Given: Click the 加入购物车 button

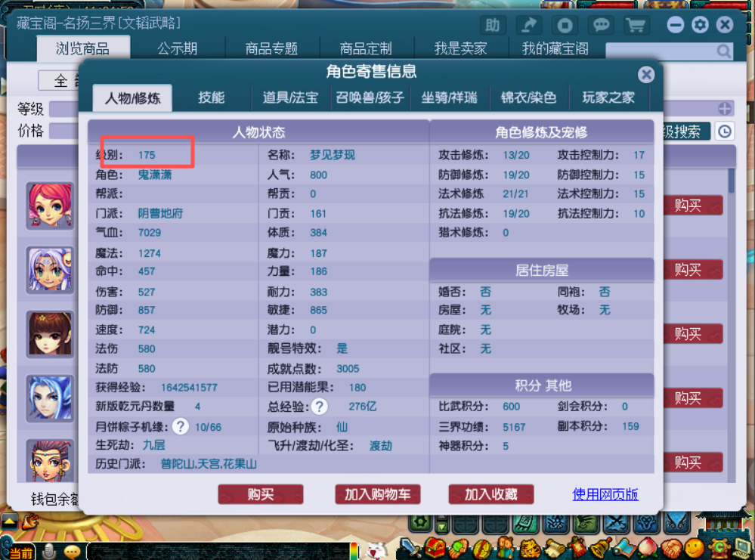Looking at the screenshot, I should [378, 494].
